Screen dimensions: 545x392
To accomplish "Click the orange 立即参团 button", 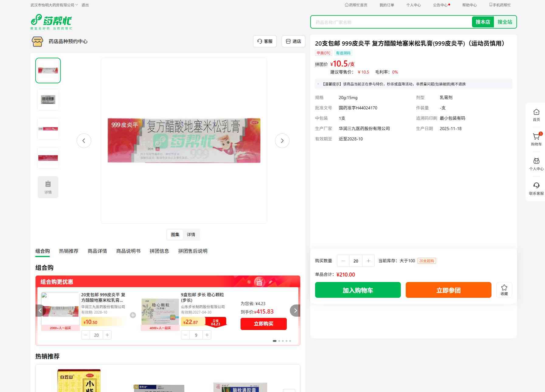I will [x=448, y=290].
